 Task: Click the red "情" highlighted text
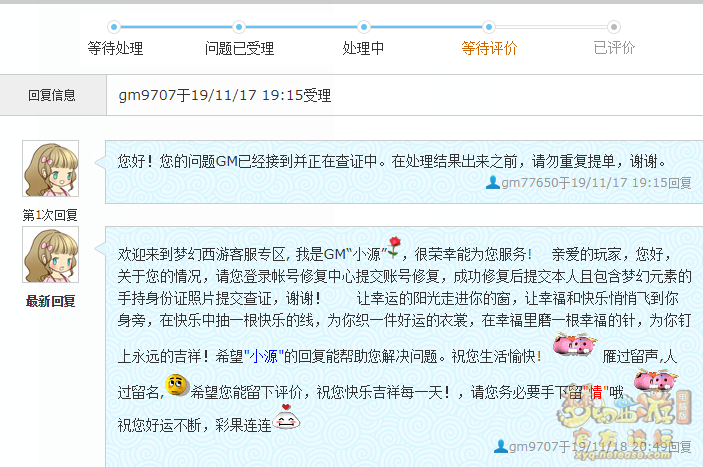[595, 393]
